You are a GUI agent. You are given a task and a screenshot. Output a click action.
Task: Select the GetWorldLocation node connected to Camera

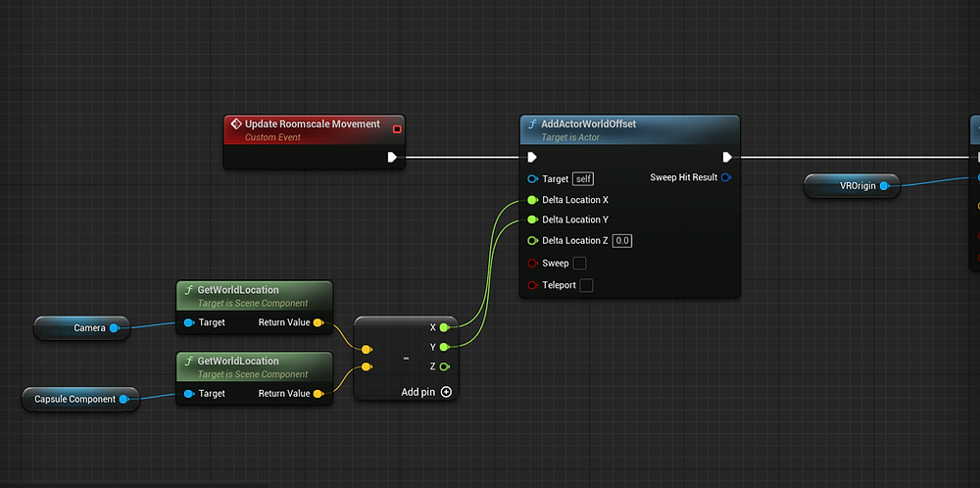(255, 307)
